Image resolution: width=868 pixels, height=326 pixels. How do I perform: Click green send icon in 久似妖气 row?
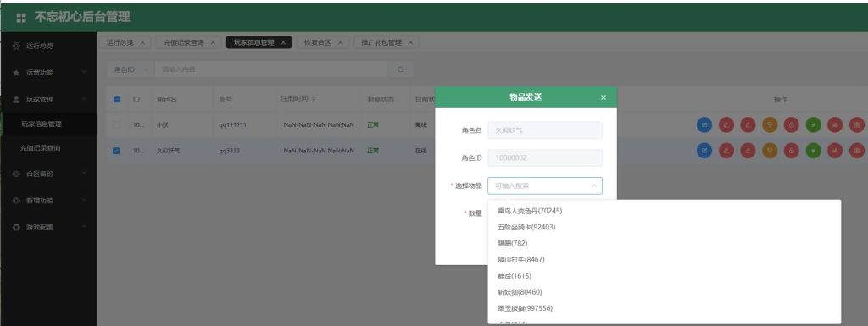(x=813, y=150)
